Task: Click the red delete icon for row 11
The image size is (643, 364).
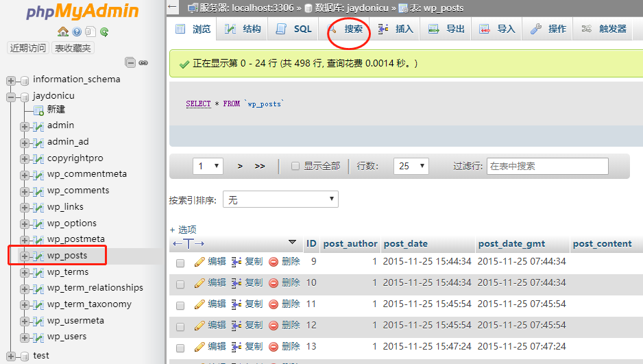Action: click(x=274, y=304)
